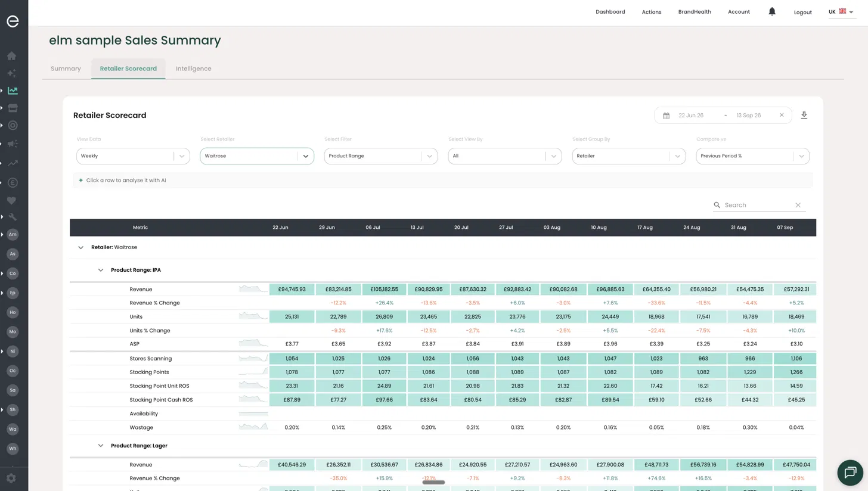Click the £105,182.55 revenue cell
This screenshot has height=491, width=868.
[x=385, y=289]
